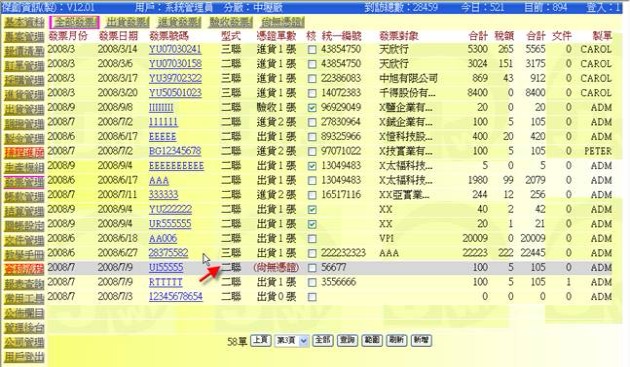The height and width of the screenshot is (367, 630).
Task: Click the 發票日期 column header
Action: pyautogui.click(x=118, y=36)
